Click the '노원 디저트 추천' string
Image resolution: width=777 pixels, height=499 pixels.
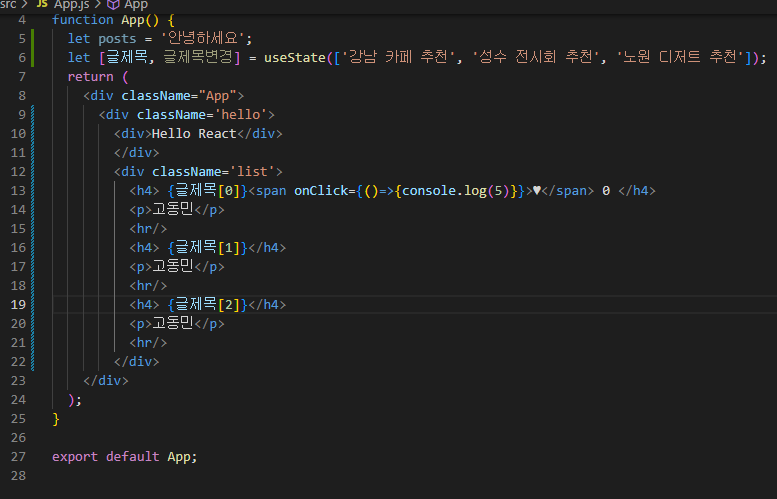click(680, 57)
